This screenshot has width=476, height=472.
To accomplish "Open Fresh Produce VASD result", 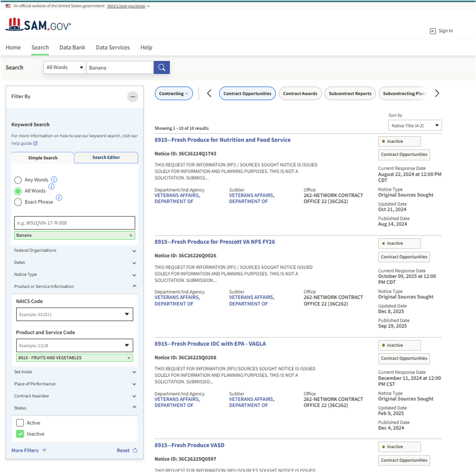I will [189, 445].
